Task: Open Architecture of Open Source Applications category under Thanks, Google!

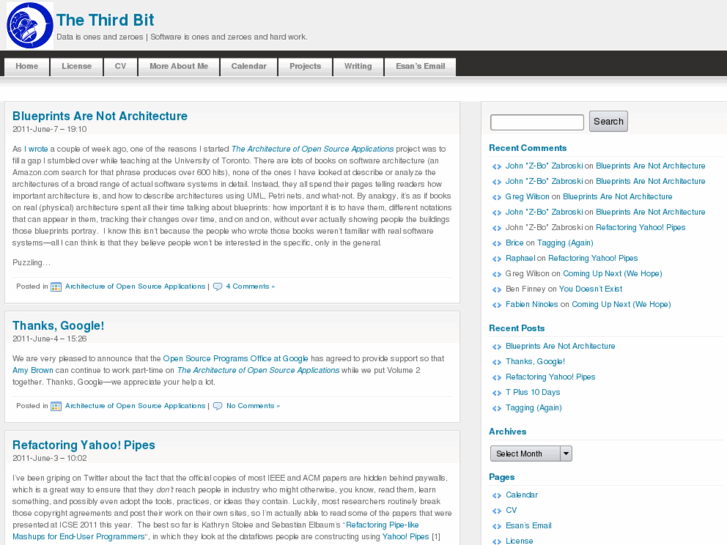Action: 135,405
